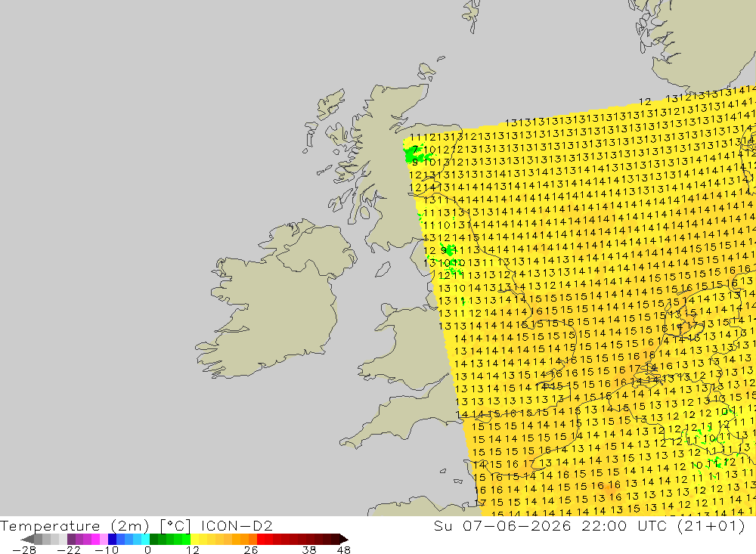Click the '26' label on the temperature scale
Screen dimensions: 756x554
pos(251,549)
